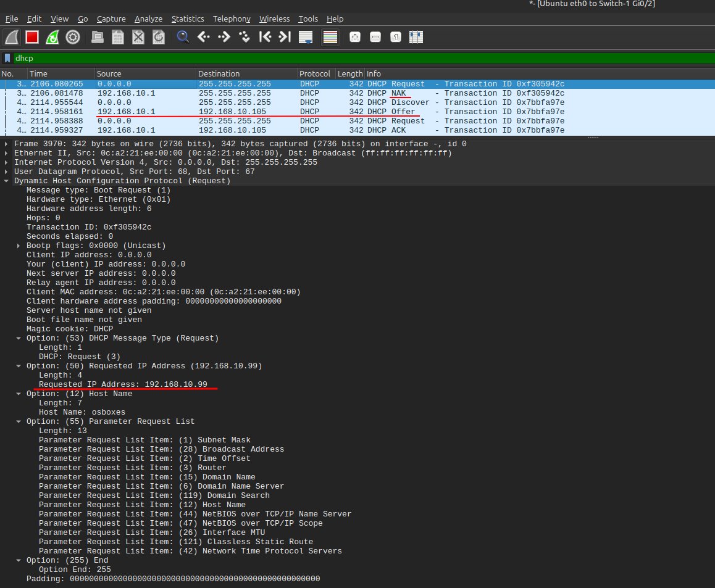Viewport: 715px width, 588px height.
Task: Reset zoom to normal size
Action: pyautogui.click(x=395, y=37)
